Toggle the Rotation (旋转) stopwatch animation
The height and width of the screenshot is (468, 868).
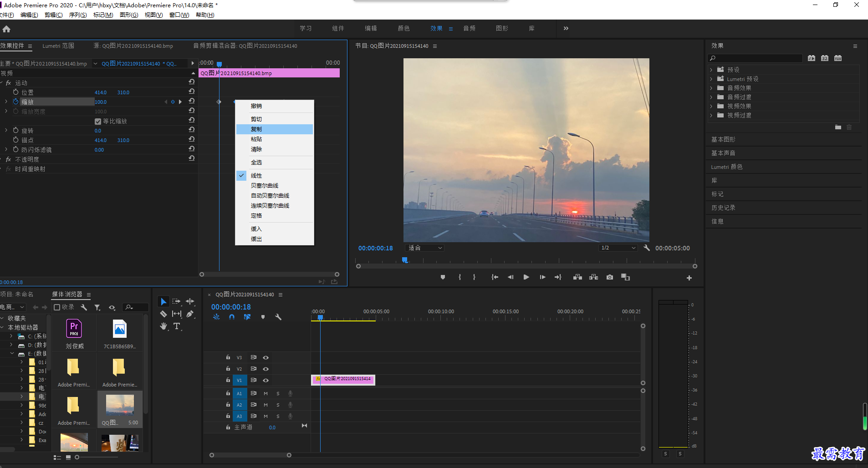pyautogui.click(x=16, y=130)
